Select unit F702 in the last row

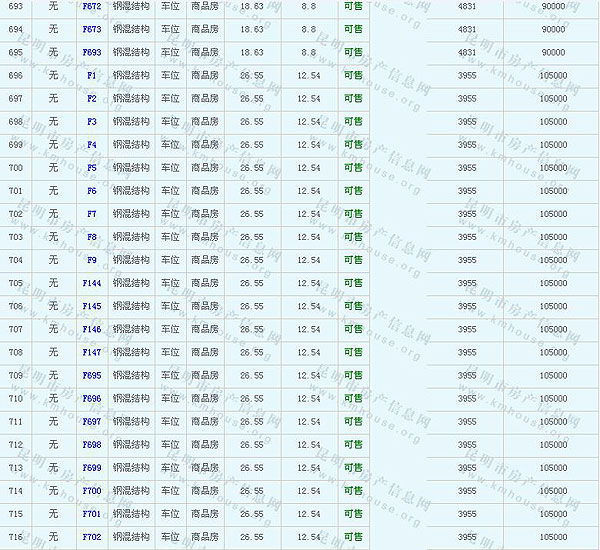(x=91, y=537)
